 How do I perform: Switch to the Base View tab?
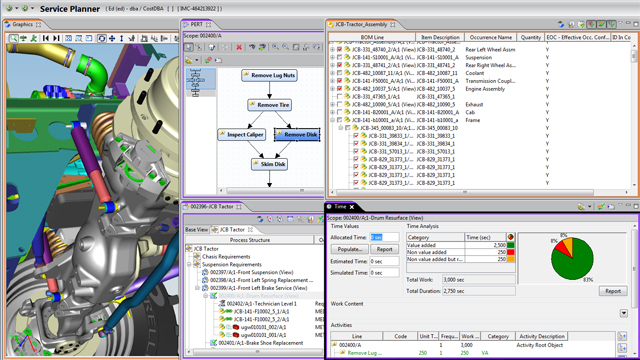pos(197,230)
